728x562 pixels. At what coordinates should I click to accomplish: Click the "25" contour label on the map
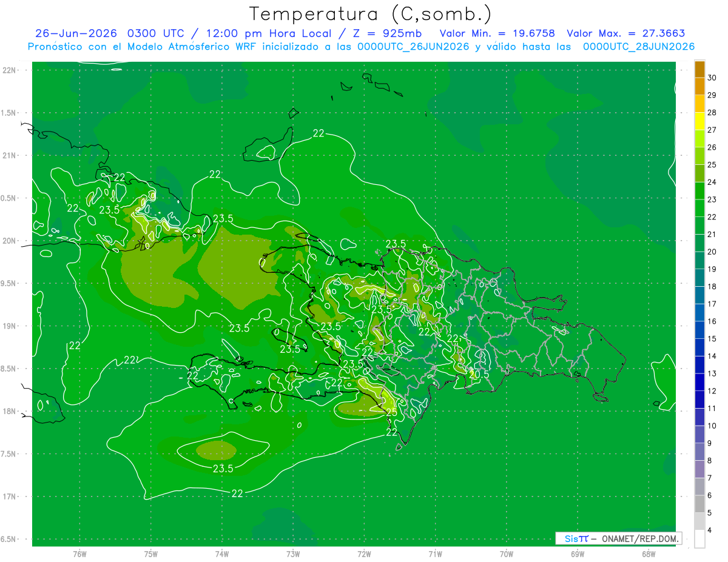pos(392,412)
